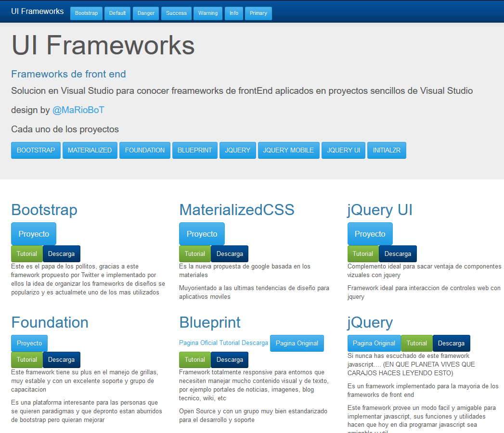Click the large UI Frameworks page title
The width and height of the screenshot is (504, 433).
(103, 45)
